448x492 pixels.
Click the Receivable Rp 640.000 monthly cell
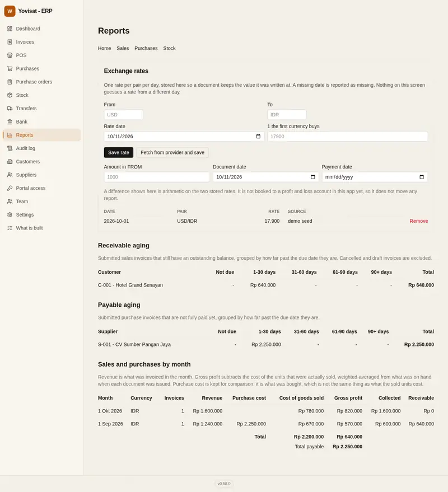tap(421, 424)
